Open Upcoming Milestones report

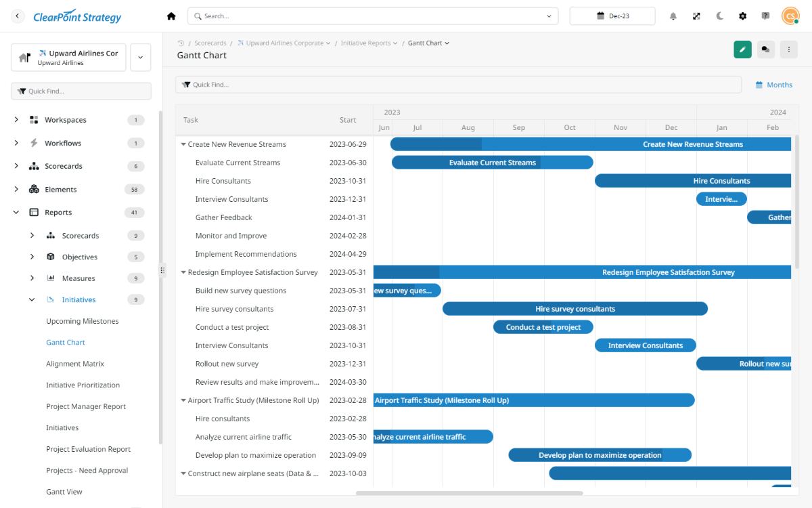coord(82,321)
